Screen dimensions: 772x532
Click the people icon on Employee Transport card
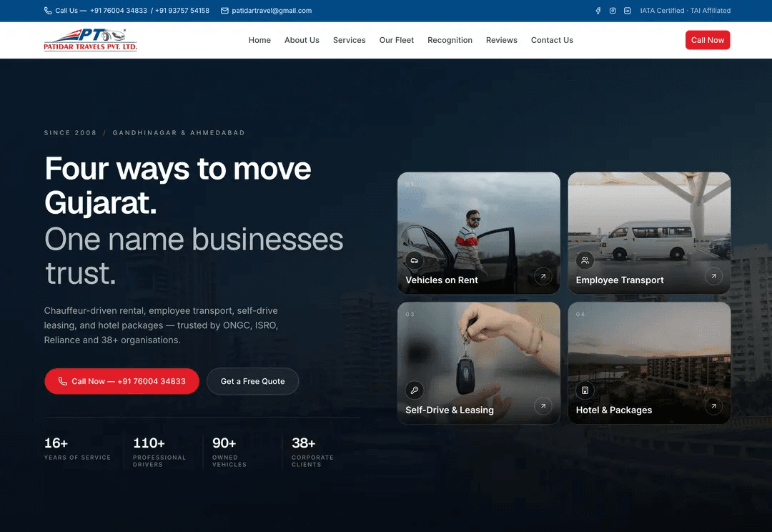[x=585, y=260]
